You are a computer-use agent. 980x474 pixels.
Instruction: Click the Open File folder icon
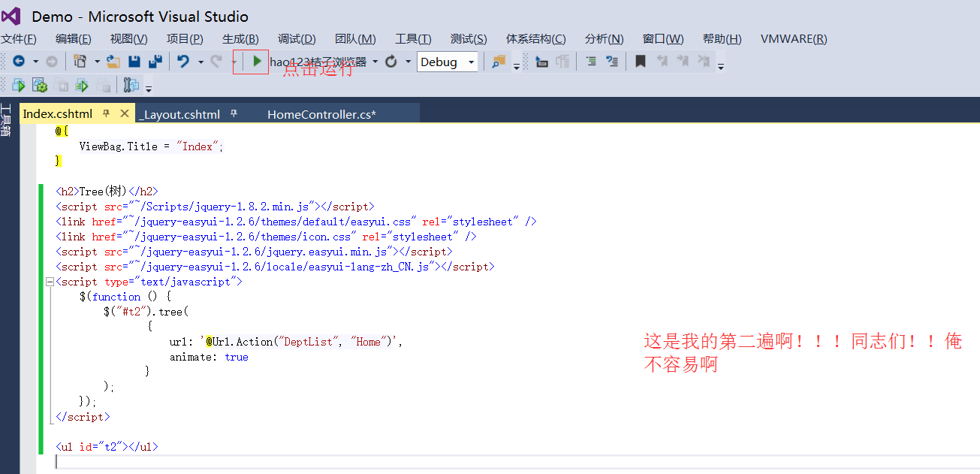(x=113, y=62)
